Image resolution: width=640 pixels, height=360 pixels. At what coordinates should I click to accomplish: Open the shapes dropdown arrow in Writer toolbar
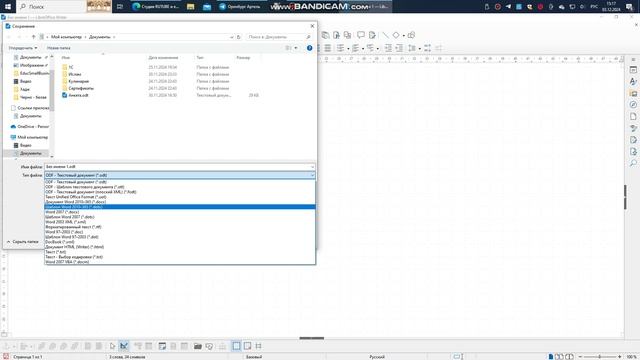coord(403,36)
